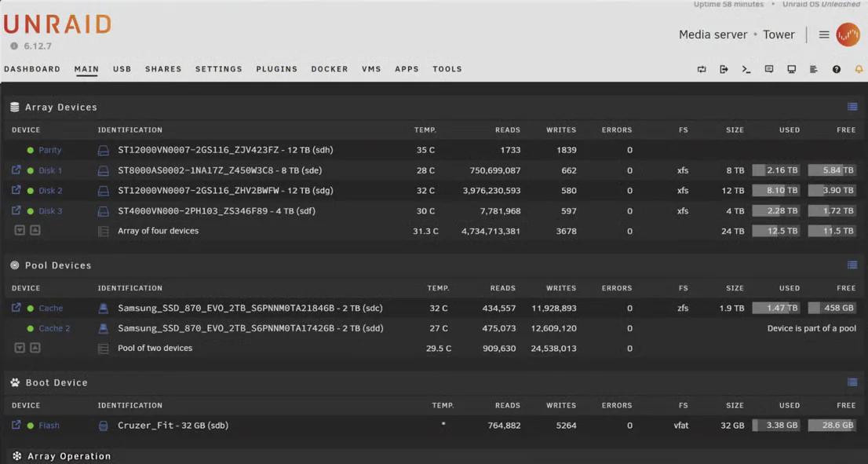Switch to the DOCKER tab
This screenshot has height=464, width=868.
(x=330, y=69)
